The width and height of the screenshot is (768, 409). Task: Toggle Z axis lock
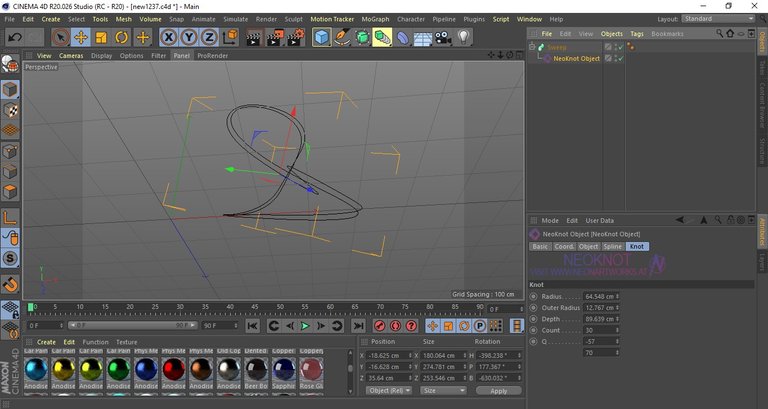click(210, 37)
